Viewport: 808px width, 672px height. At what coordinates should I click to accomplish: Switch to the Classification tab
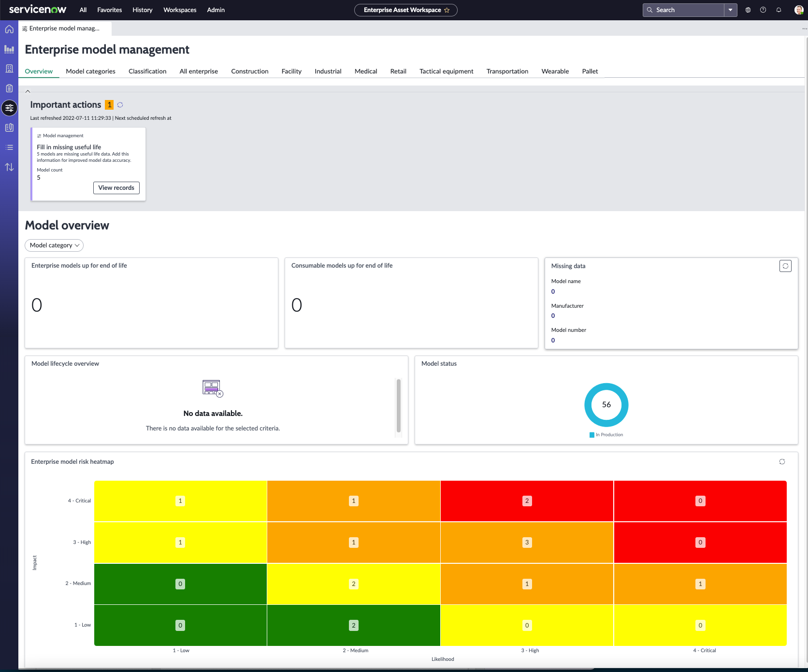coord(147,71)
